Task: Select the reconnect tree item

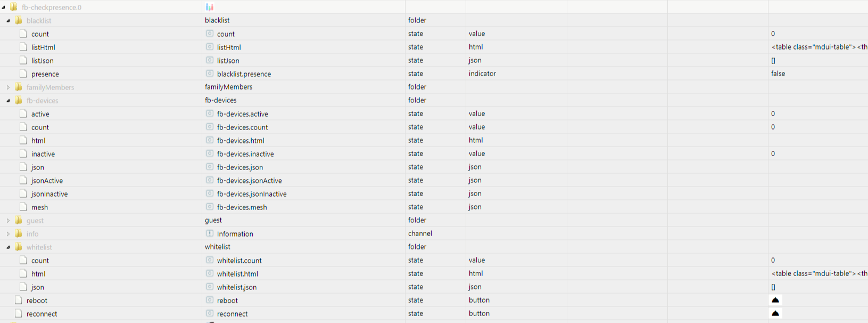Action: [x=42, y=314]
